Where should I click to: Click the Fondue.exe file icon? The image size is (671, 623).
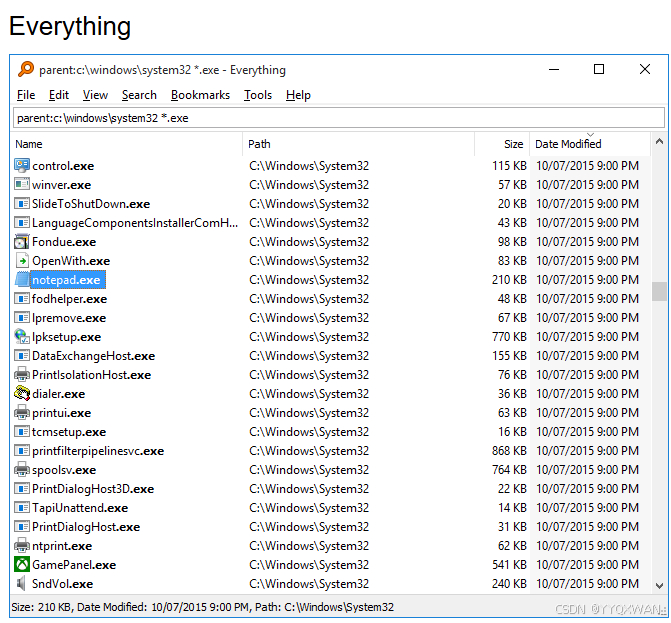pyautogui.click(x=22, y=241)
